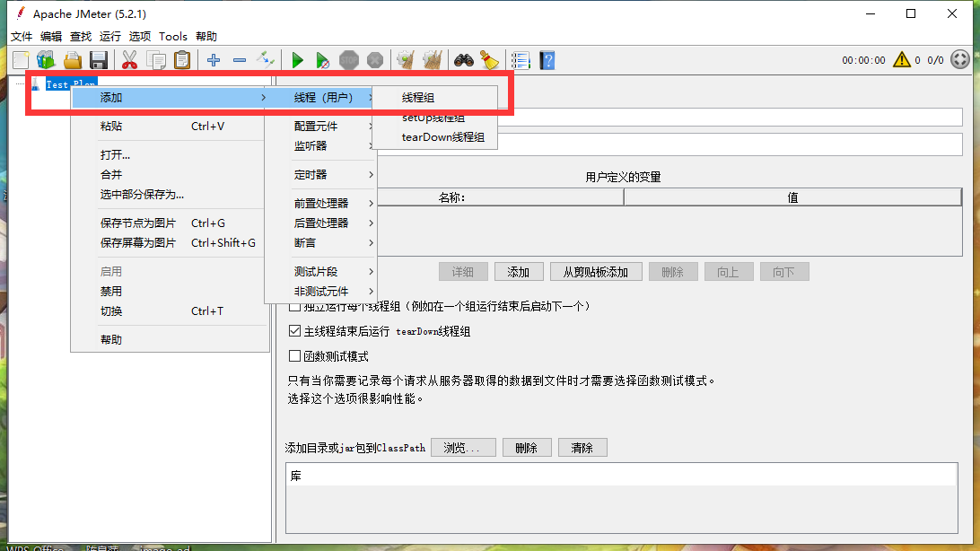Click the binoculars Search icon
The image size is (980, 551).
[463, 60]
